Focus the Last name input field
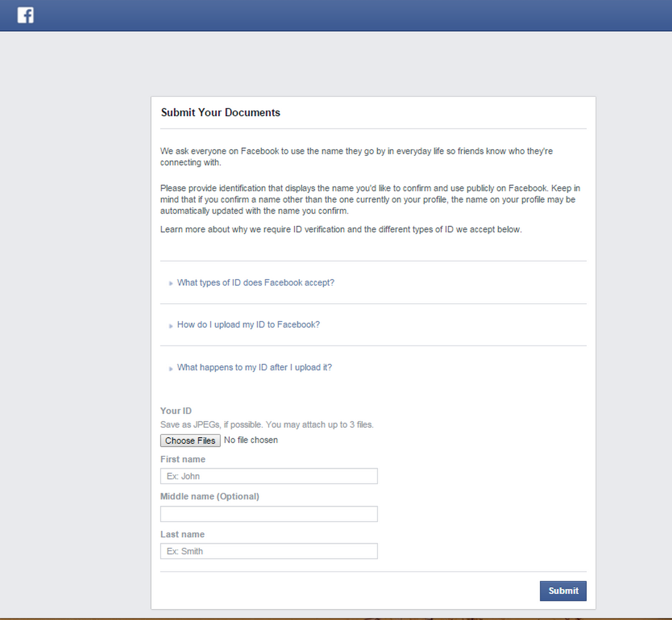Screen dimensions: 672x620 [x=269, y=551]
